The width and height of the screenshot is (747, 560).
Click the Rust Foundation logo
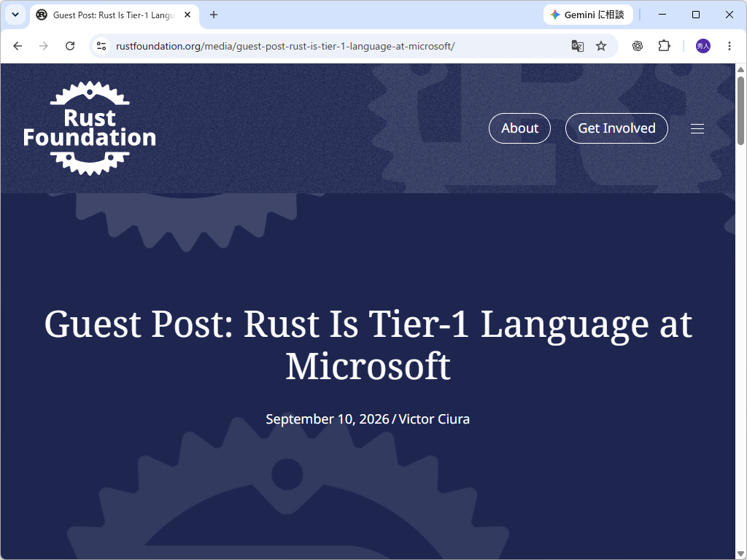(x=90, y=128)
